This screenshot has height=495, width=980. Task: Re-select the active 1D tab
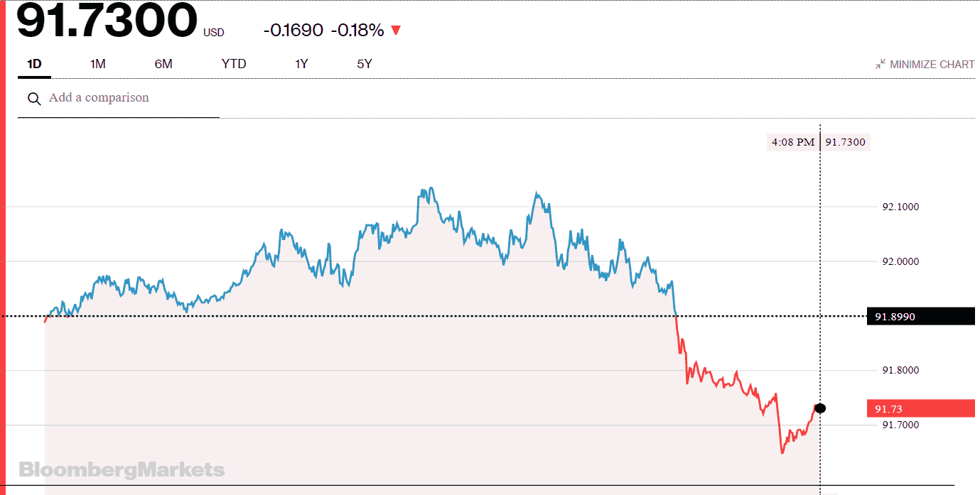33,63
